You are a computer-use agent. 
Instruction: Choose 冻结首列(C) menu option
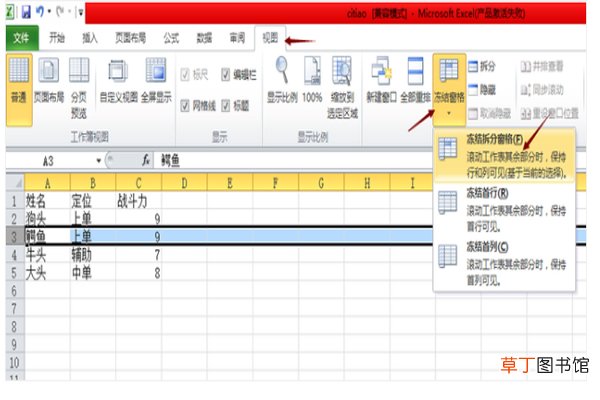point(504,263)
